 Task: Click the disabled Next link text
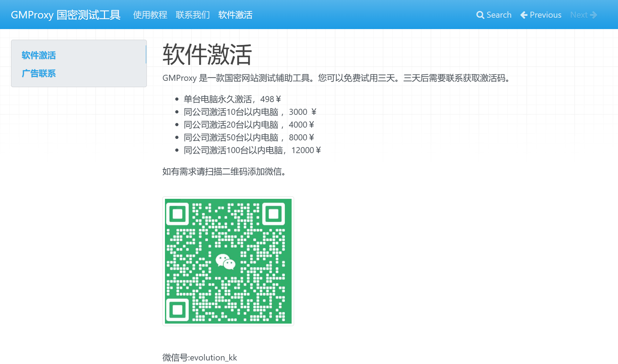[579, 15]
